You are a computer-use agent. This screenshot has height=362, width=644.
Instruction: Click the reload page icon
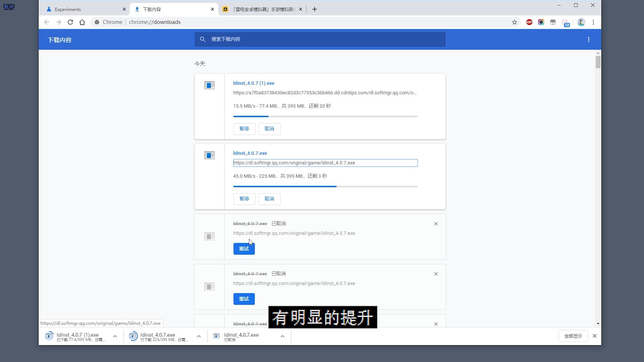pos(70,22)
